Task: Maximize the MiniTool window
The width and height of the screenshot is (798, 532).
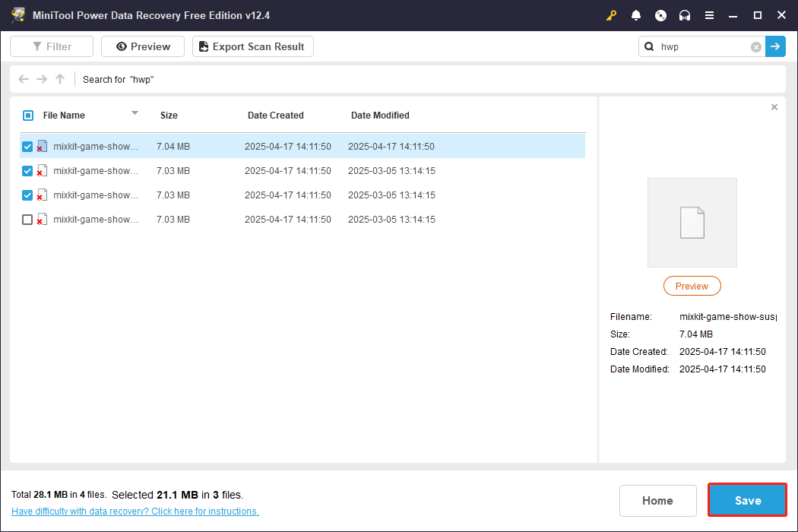Action: tap(757, 15)
